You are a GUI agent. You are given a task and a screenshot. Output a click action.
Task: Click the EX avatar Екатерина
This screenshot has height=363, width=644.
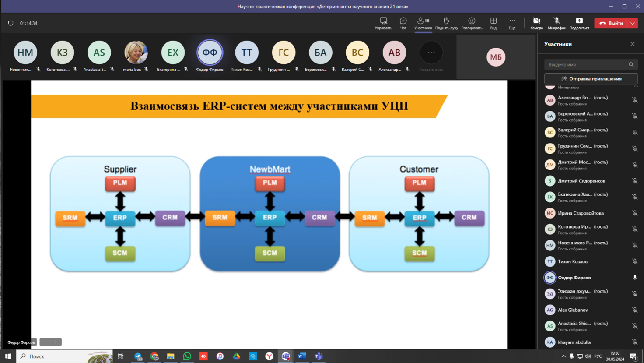pos(173,53)
